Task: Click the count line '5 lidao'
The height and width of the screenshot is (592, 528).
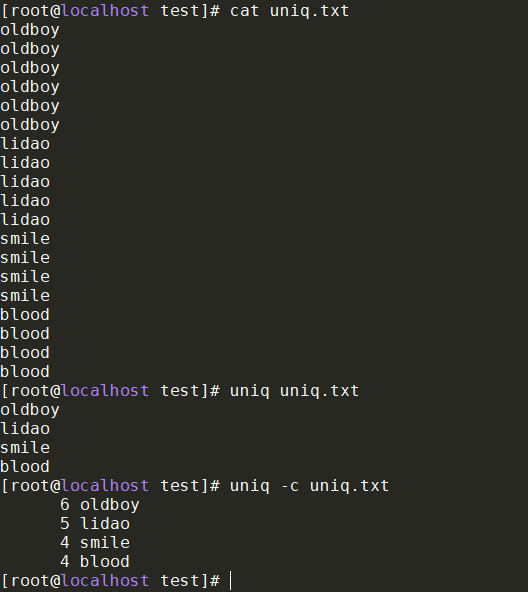Action: [x=95, y=524]
